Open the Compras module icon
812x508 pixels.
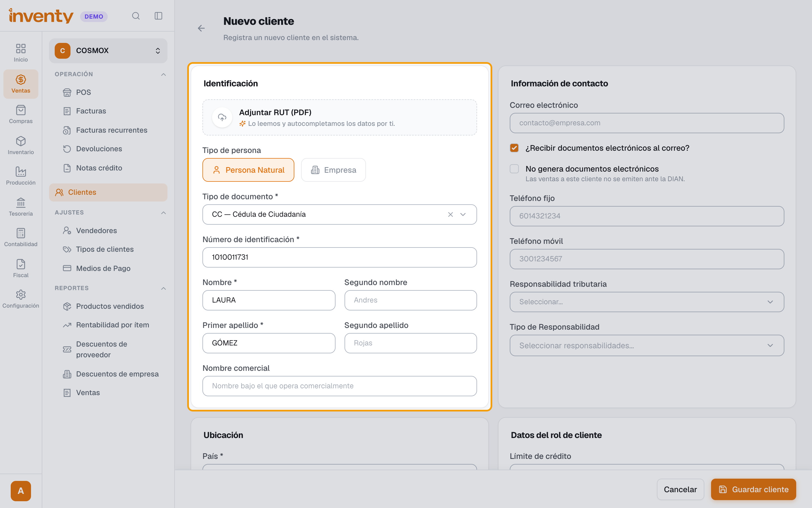(x=21, y=115)
